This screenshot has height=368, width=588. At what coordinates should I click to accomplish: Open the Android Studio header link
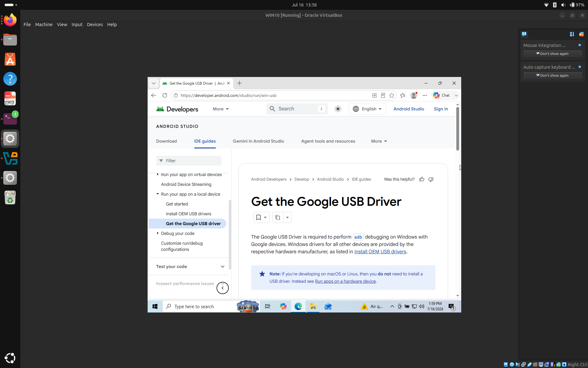click(409, 109)
